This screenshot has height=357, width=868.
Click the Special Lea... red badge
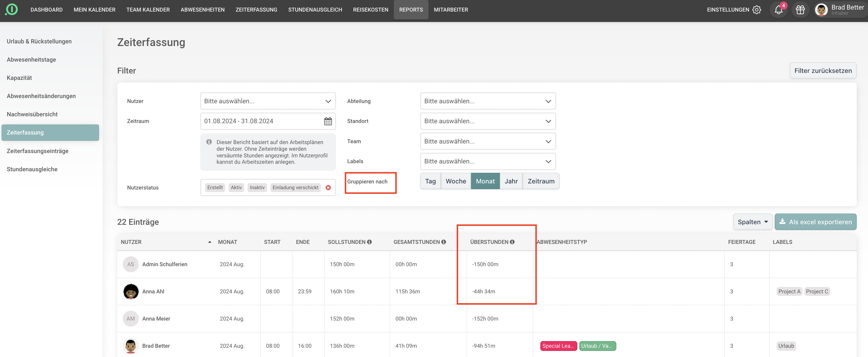click(558, 346)
